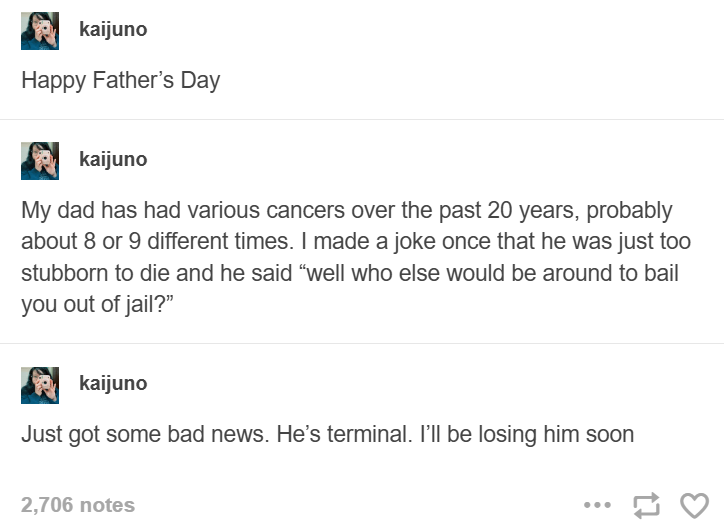
Task: Click the line starting "My dad has had various"
Action: pyautogui.click(x=346, y=211)
